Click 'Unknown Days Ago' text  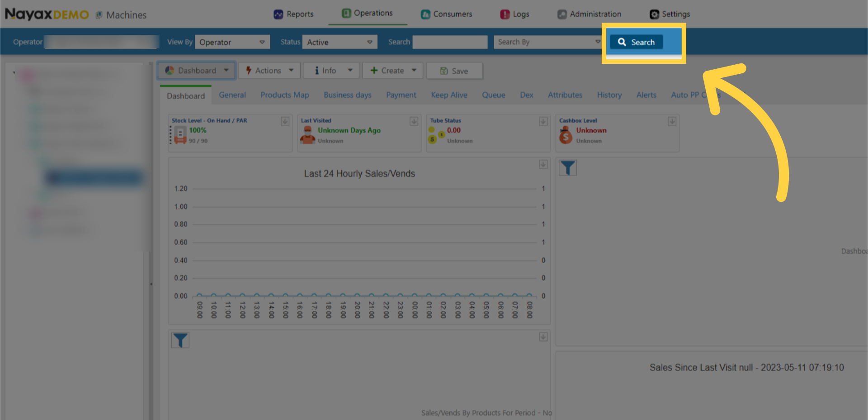pyautogui.click(x=349, y=130)
